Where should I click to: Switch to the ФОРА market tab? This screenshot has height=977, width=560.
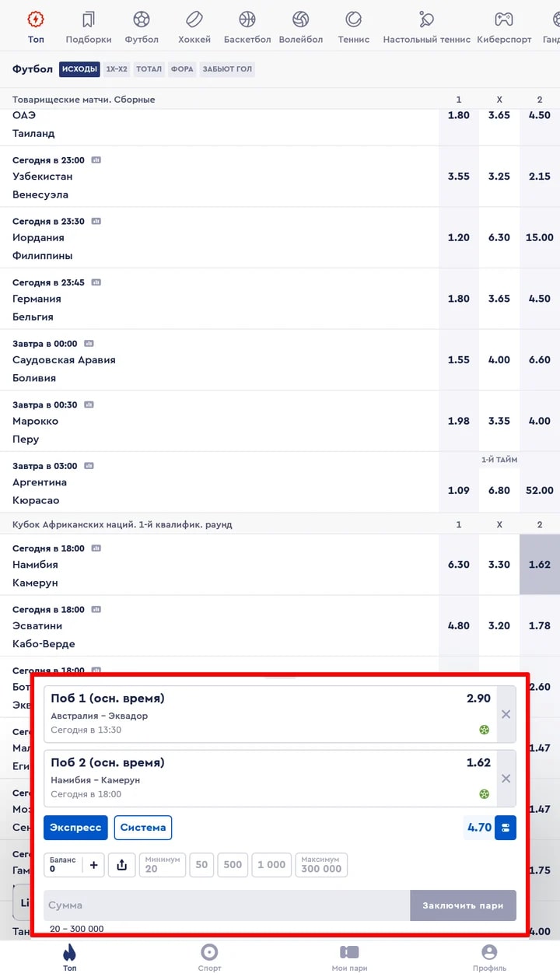182,69
